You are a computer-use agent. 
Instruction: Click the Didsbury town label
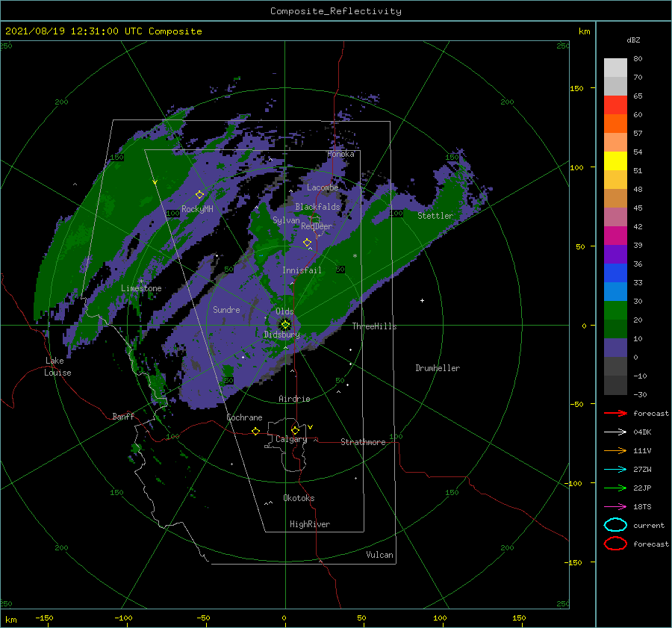282,335
